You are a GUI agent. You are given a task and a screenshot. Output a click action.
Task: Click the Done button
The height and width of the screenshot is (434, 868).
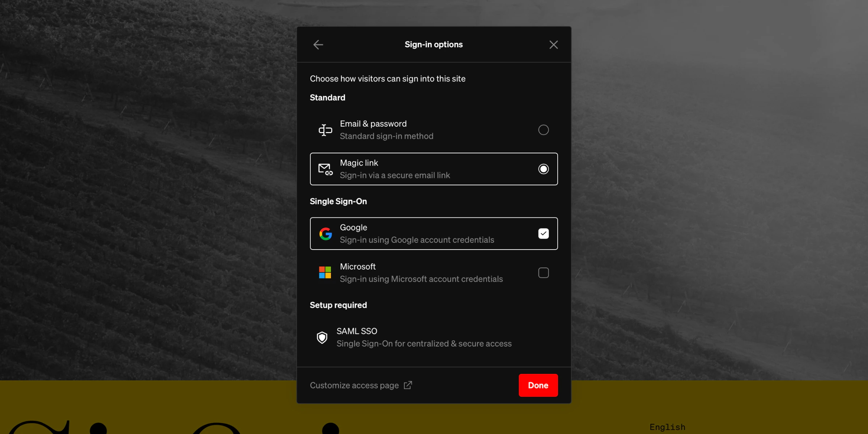538,385
